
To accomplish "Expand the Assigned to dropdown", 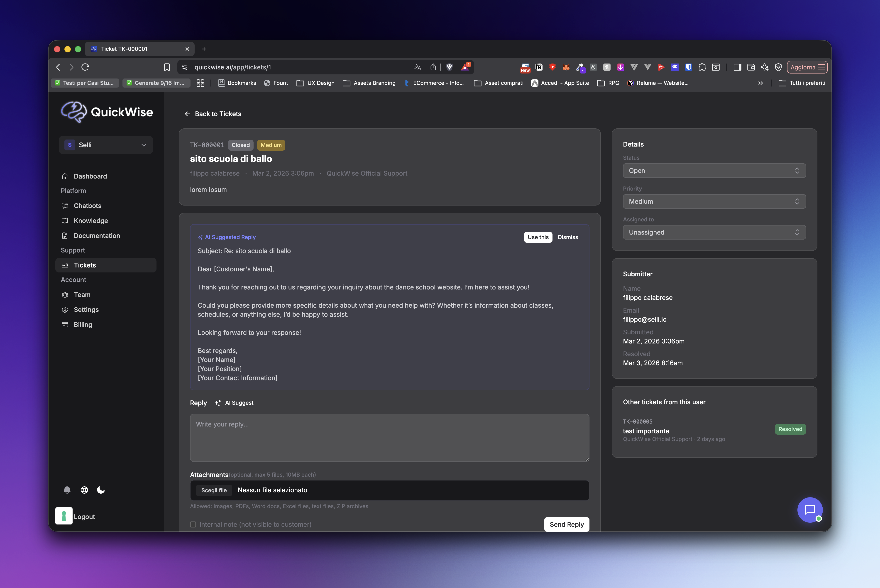I will pos(714,232).
